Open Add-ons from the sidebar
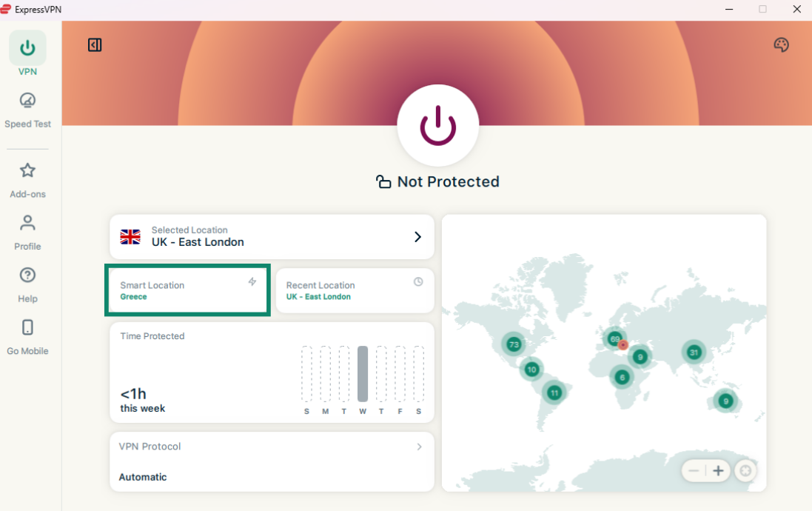812x511 pixels. tap(27, 180)
